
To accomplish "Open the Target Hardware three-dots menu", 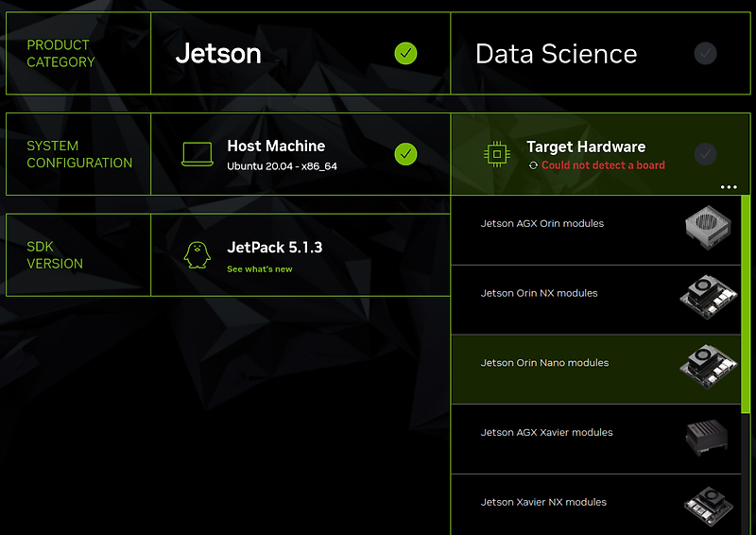I will click(x=729, y=187).
